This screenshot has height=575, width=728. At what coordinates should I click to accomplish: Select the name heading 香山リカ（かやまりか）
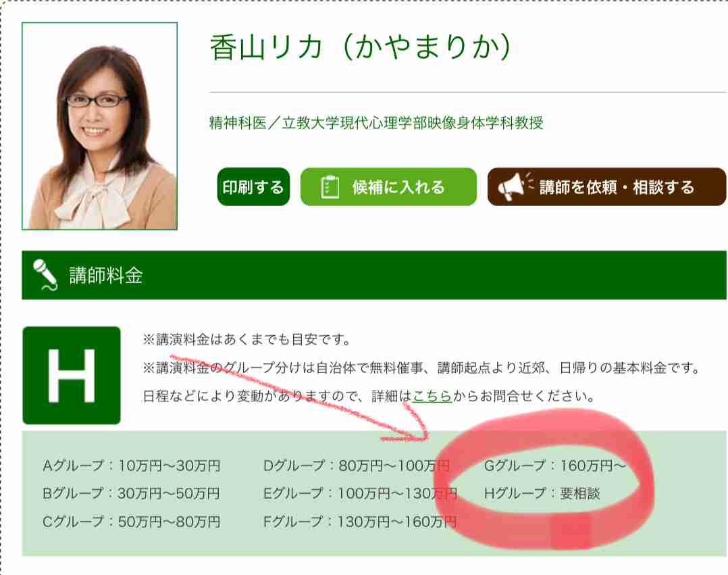tap(361, 47)
